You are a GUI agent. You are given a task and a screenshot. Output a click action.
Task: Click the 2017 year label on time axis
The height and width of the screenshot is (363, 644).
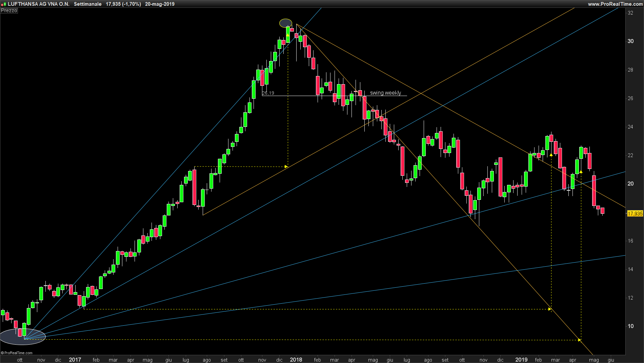coord(75,360)
